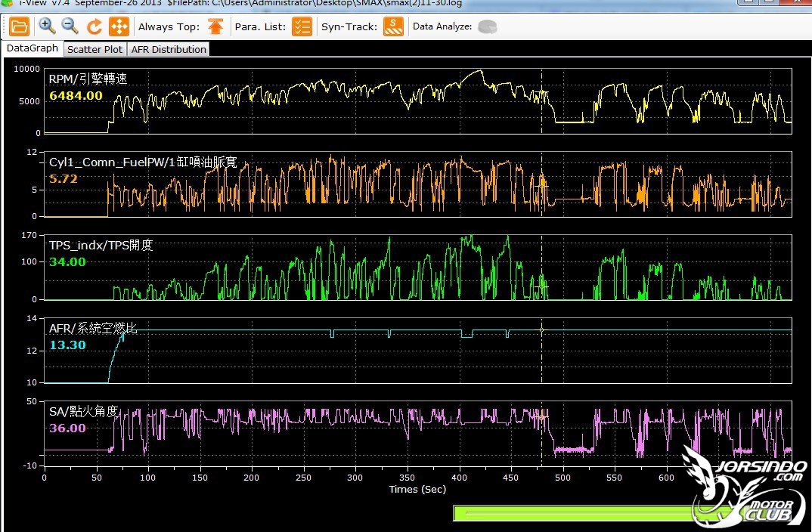
Task: Zoom out of the data graph
Action: pyautogui.click(x=70, y=26)
